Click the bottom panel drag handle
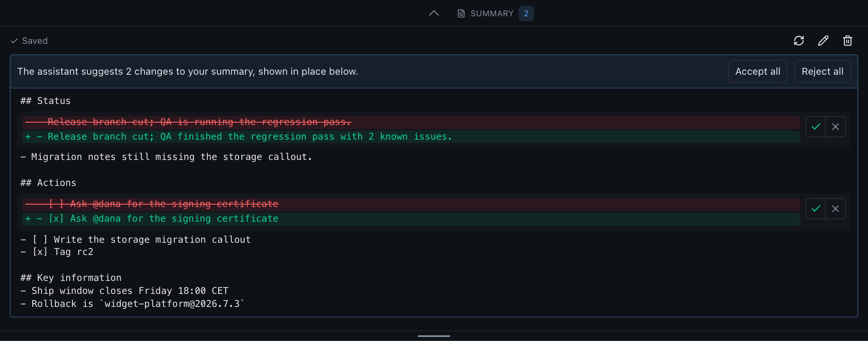The width and height of the screenshot is (868, 341). point(434,336)
